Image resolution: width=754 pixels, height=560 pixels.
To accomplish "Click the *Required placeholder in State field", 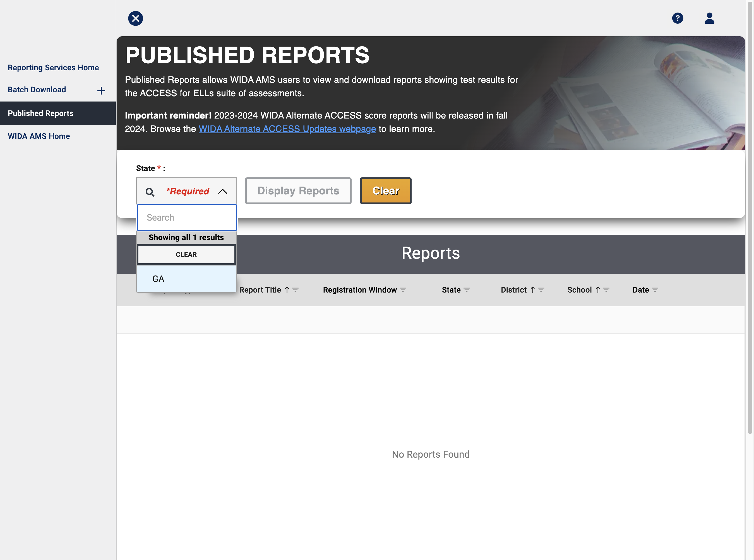I will click(188, 191).
